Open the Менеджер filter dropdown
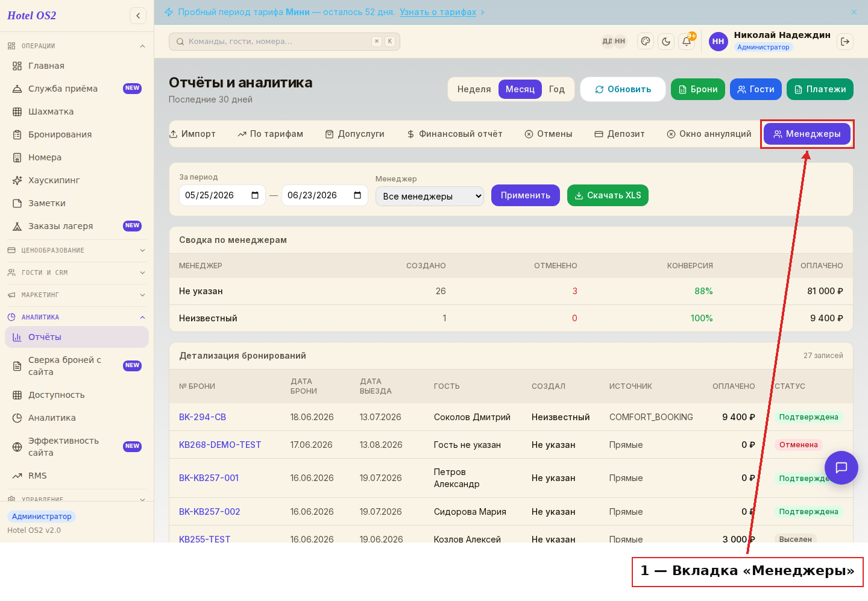 [429, 196]
